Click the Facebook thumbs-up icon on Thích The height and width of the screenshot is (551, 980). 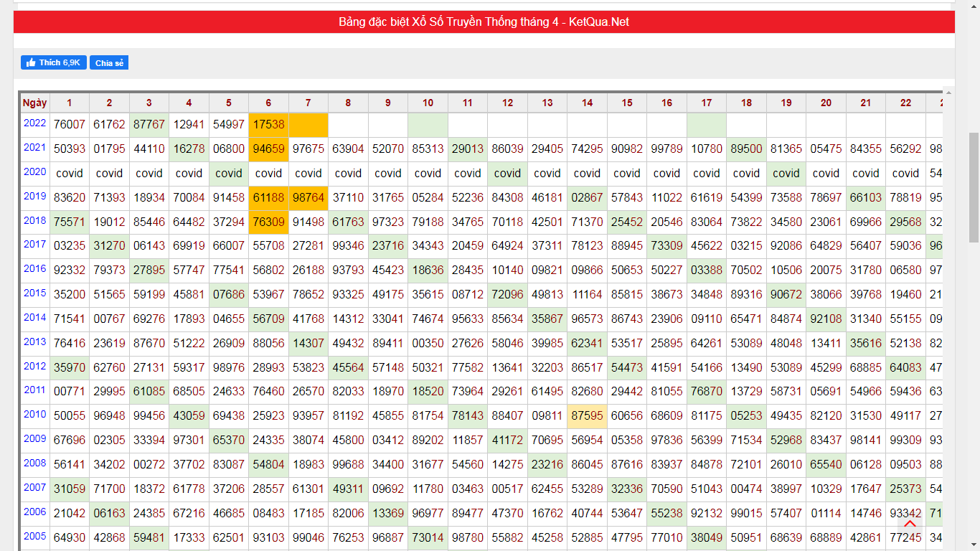[31, 63]
